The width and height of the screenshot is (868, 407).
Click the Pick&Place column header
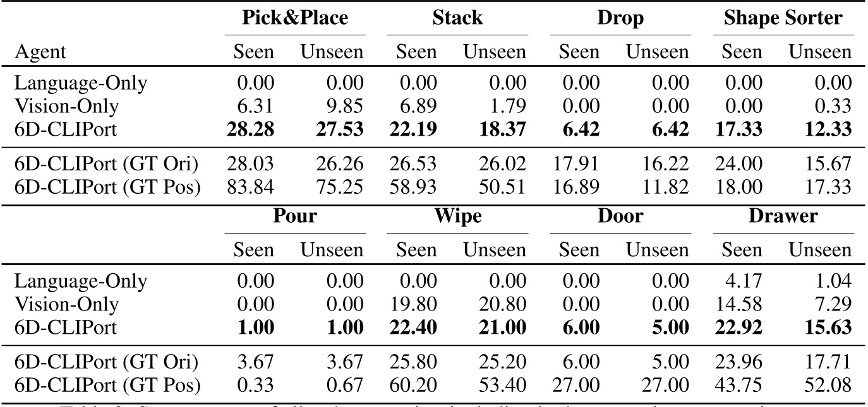(x=296, y=18)
